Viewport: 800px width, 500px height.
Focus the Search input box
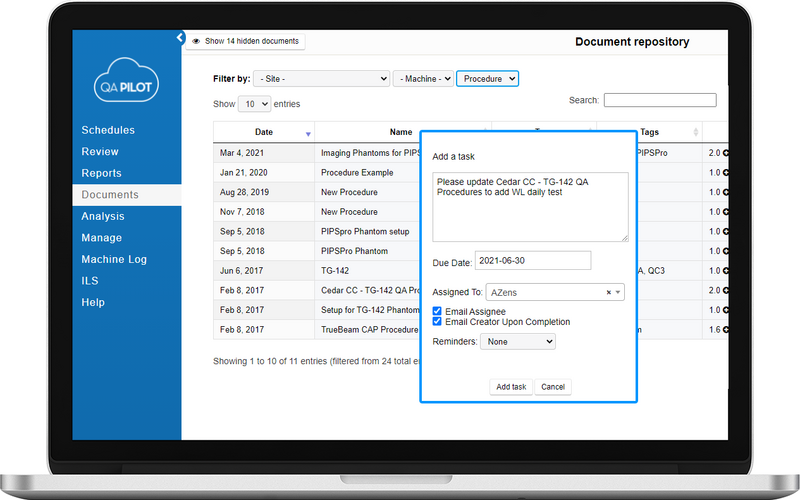pyautogui.click(x=660, y=100)
